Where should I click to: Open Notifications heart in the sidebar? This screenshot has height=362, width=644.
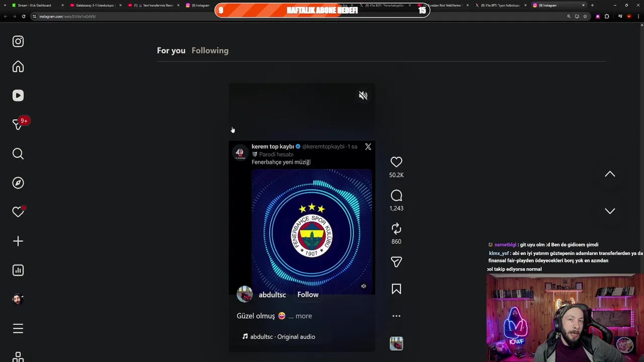[18, 212]
